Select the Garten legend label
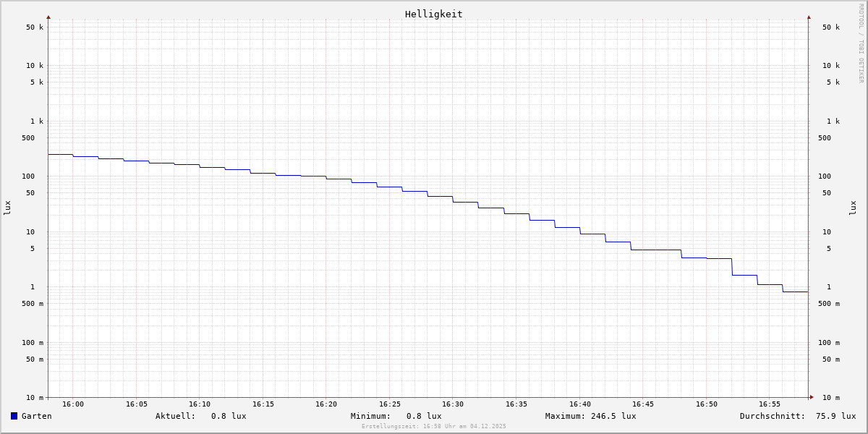Screen dimensions: 868x434 click(x=36, y=416)
